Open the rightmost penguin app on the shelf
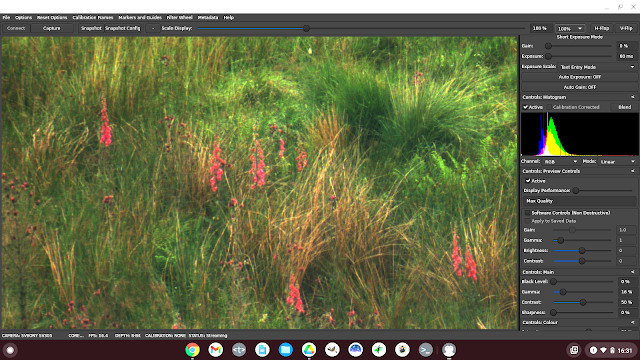Image resolution: width=640 pixels, height=360 pixels. coord(449,350)
